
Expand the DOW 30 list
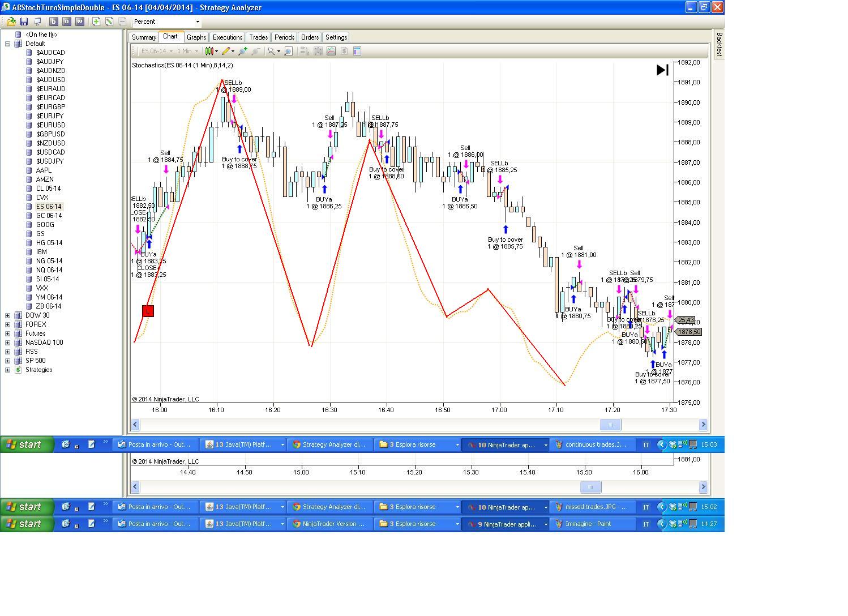click(x=8, y=315)
